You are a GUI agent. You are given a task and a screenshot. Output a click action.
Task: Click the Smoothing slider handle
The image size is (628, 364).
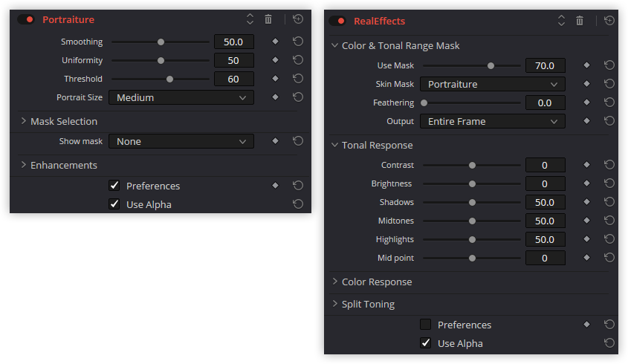click(x=161, y=42)
